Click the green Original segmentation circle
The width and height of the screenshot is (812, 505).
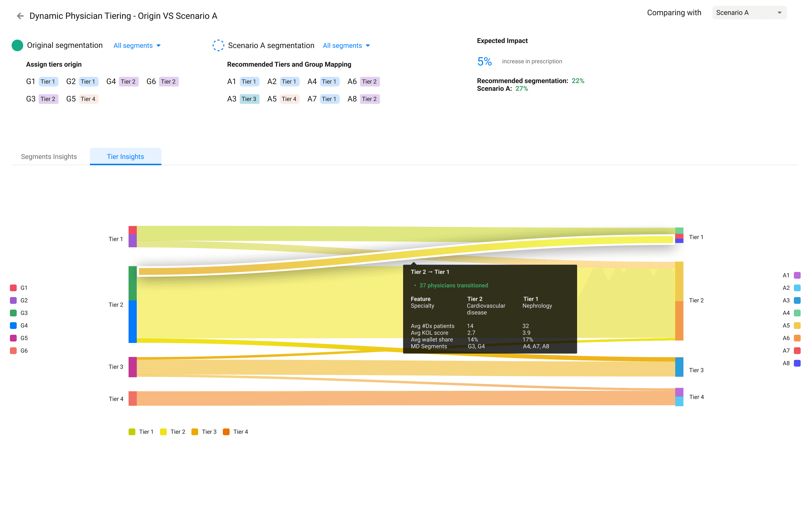(x=17, y=45)
